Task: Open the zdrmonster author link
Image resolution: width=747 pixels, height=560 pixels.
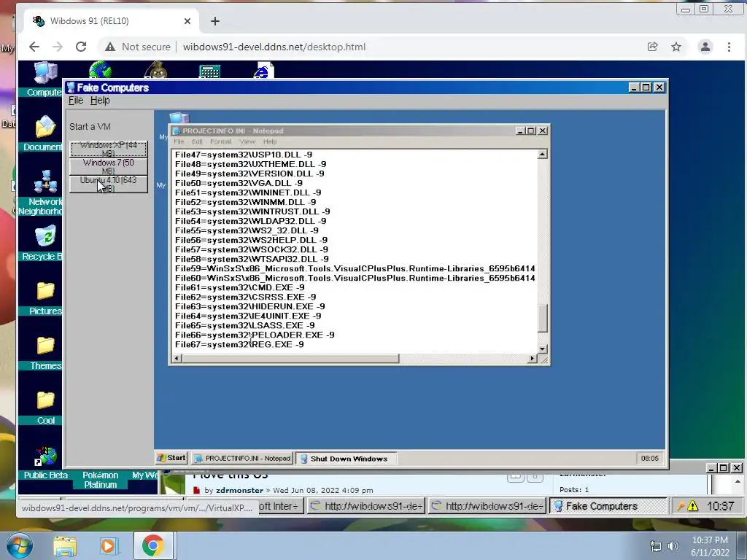Action: (239, 490)
